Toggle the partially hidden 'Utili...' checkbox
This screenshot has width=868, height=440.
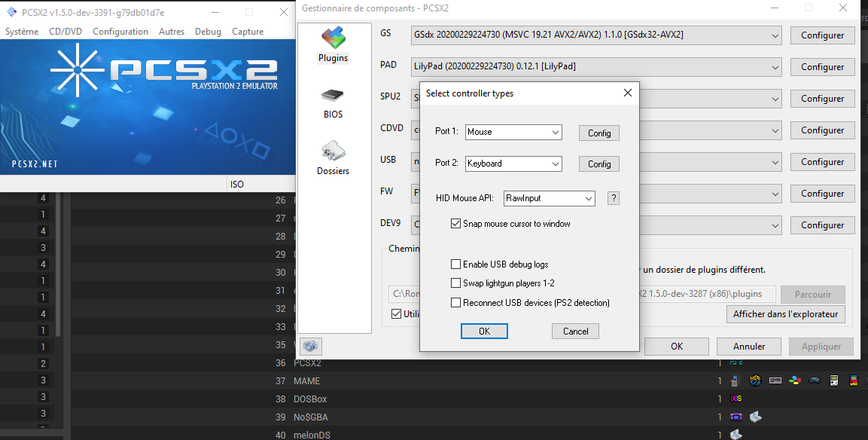click(x=396, y=313)
